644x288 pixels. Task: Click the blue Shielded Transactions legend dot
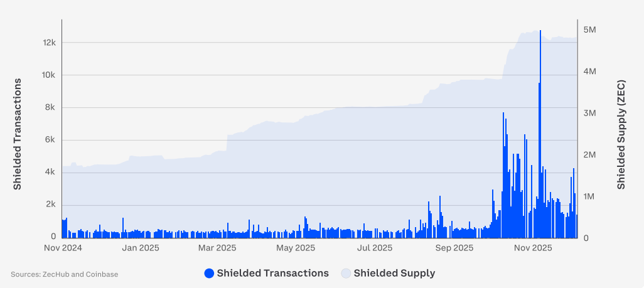click(x=209, y=274)
